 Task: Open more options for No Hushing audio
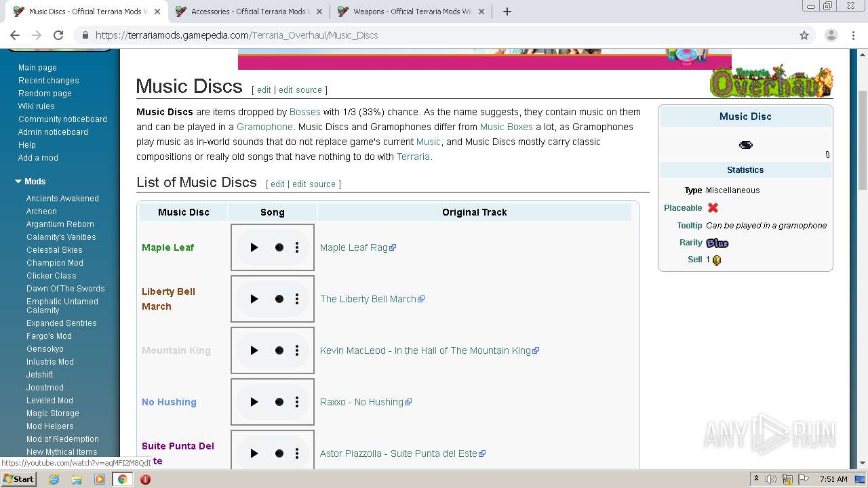(x=297, y=402)
